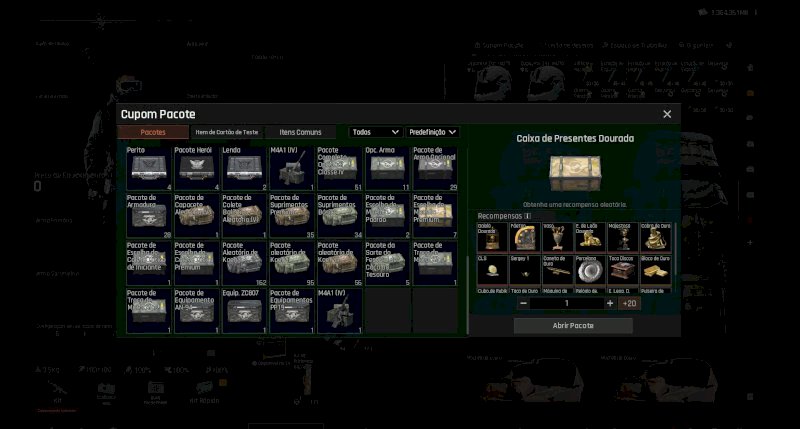This screenshot has height=429, width=800.
Task: Switch to the Itens Comuns tab
Action: pos(301,132)
